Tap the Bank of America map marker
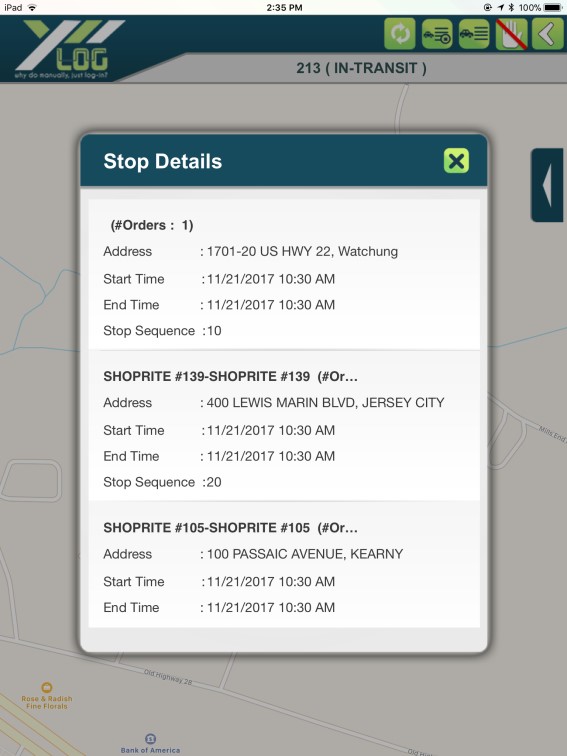This screenshot has height=756, width=567. click(x=150, y=743)
